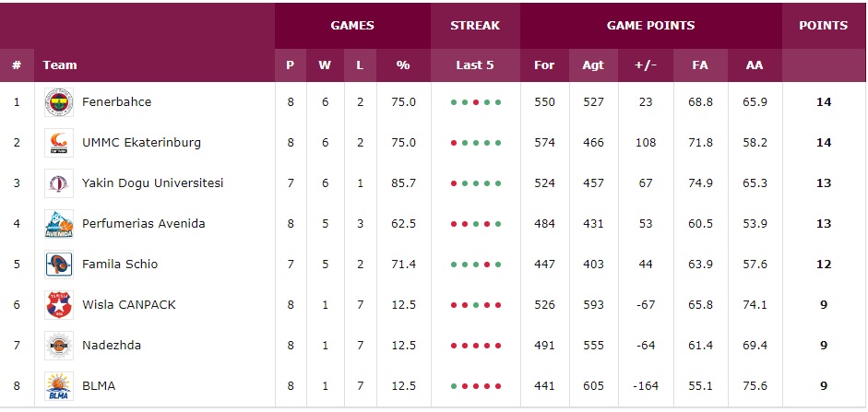Click the POINTS header at top right
Viewport: 868px width, 412px height.
click(823, 26)
